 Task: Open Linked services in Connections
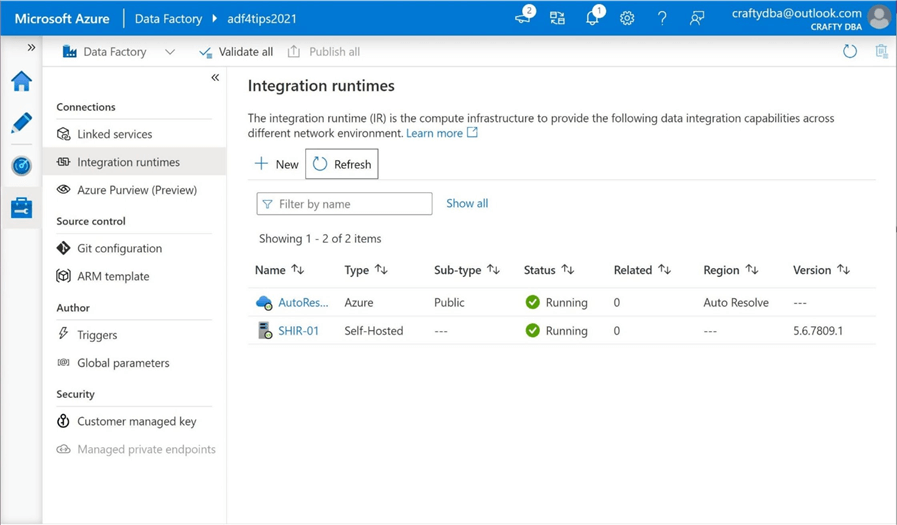coord(114,134)
